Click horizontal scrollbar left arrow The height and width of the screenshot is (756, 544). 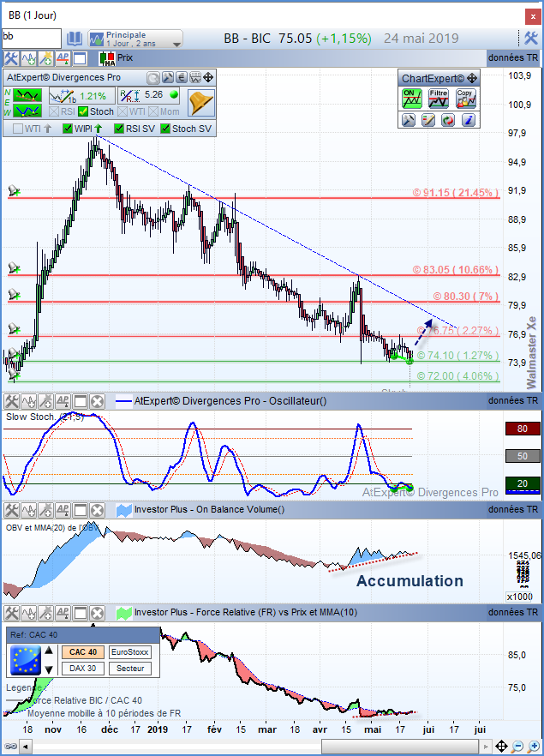tap(26, 747)
